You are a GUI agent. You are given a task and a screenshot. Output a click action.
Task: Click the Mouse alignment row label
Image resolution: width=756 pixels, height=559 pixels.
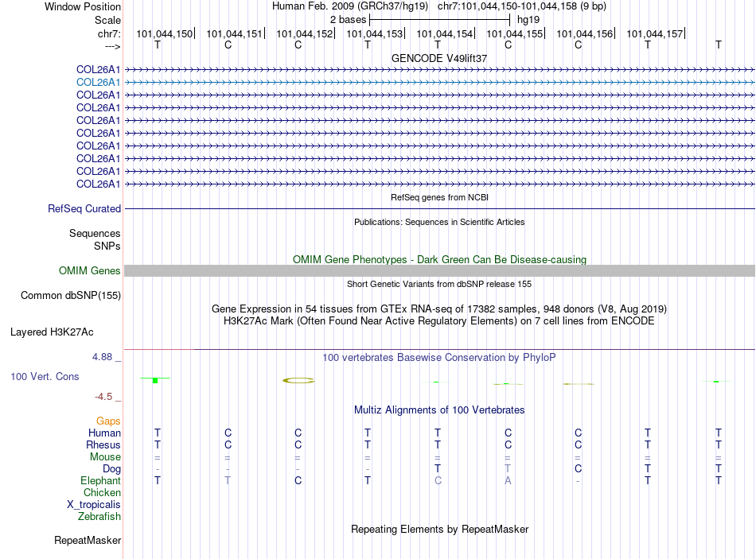click(x=105, y=457)
